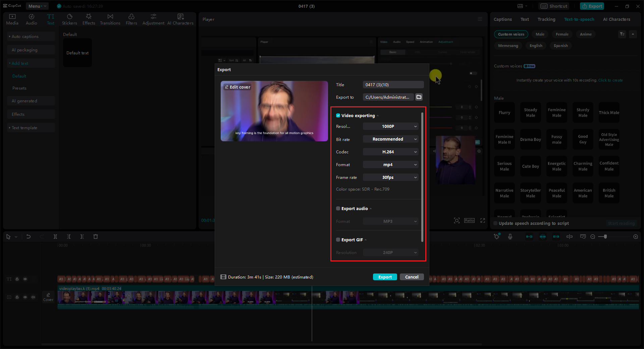Enable the Export audio checkbox
Viewport: 644px width, 349px height.
pos(338,208)
